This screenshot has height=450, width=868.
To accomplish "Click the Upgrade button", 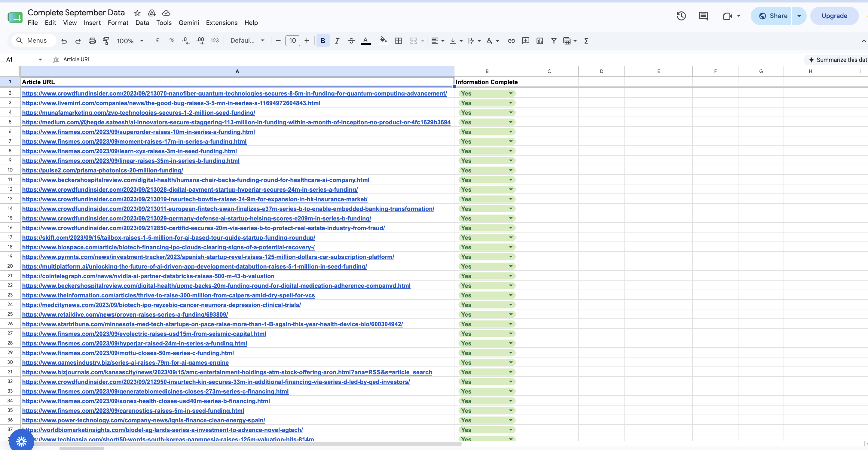I will click(834, 16).
